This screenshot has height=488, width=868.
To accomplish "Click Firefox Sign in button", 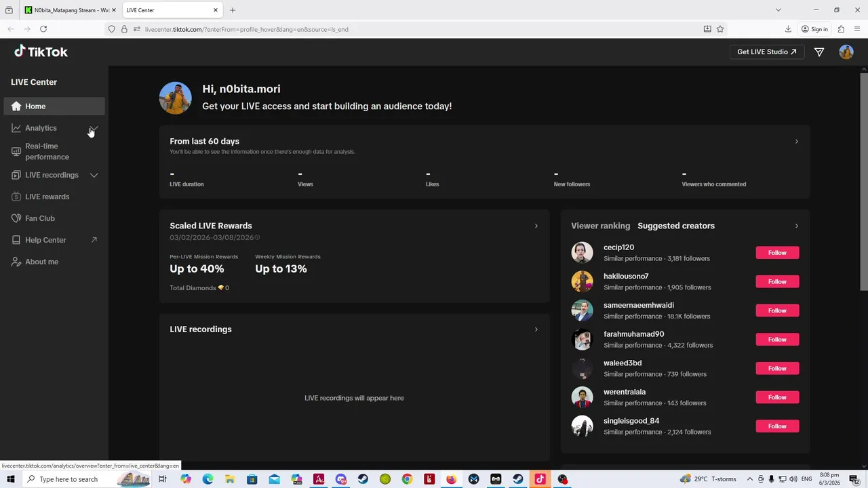I will click(814, 29).
